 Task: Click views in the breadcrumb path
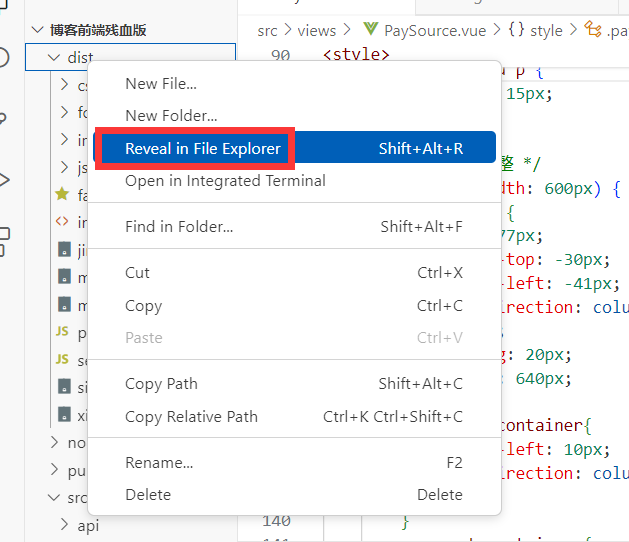coord(317,30)
